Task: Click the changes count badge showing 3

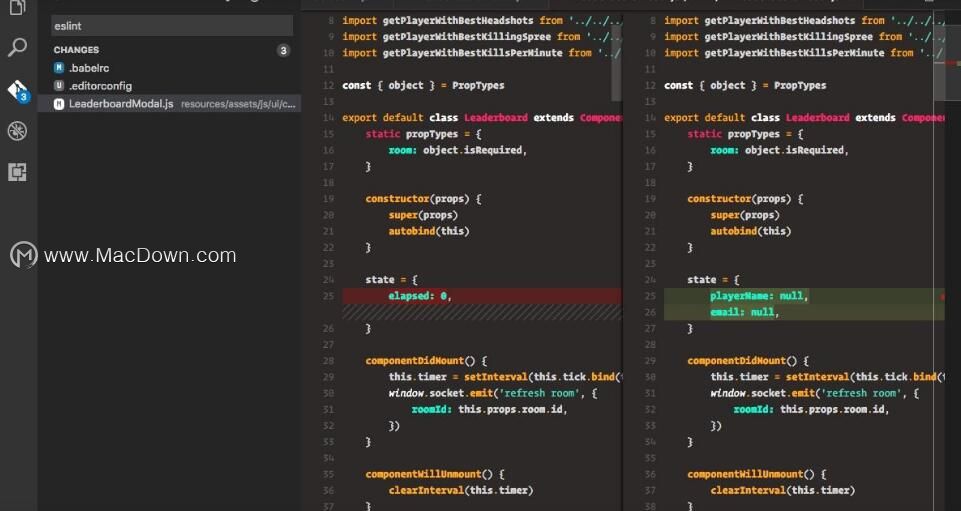Action: point(283,50)
